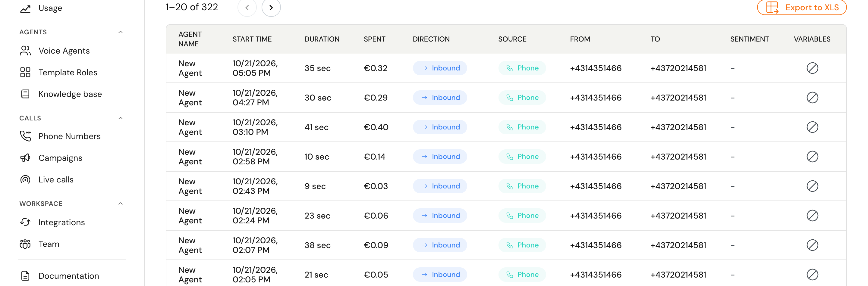This screenshot has width=868, height=286.
Task: Open Integrations in sidebar
Action: [x=62, y=222]
